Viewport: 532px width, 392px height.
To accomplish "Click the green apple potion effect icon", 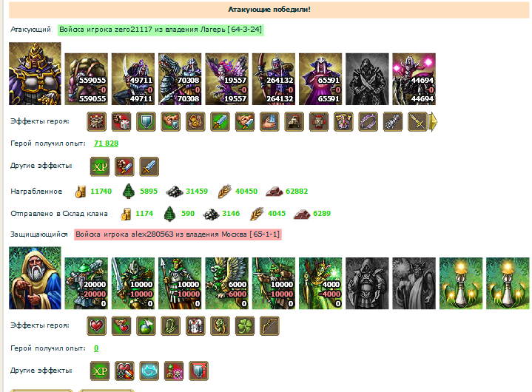I will click(x=147, y=326).
